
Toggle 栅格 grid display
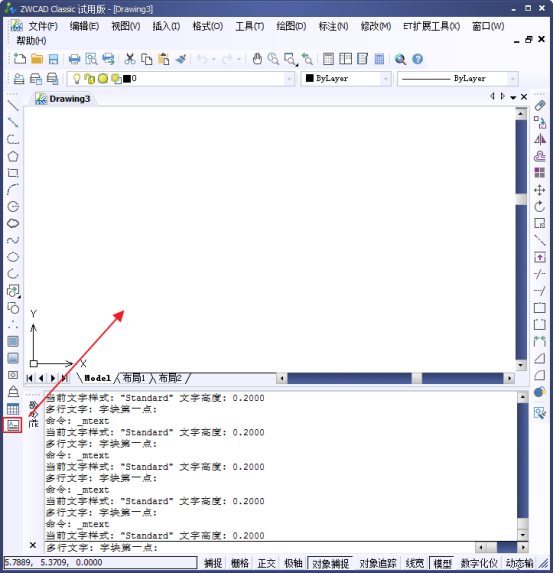pyautogui.click(x=240, y=563)
